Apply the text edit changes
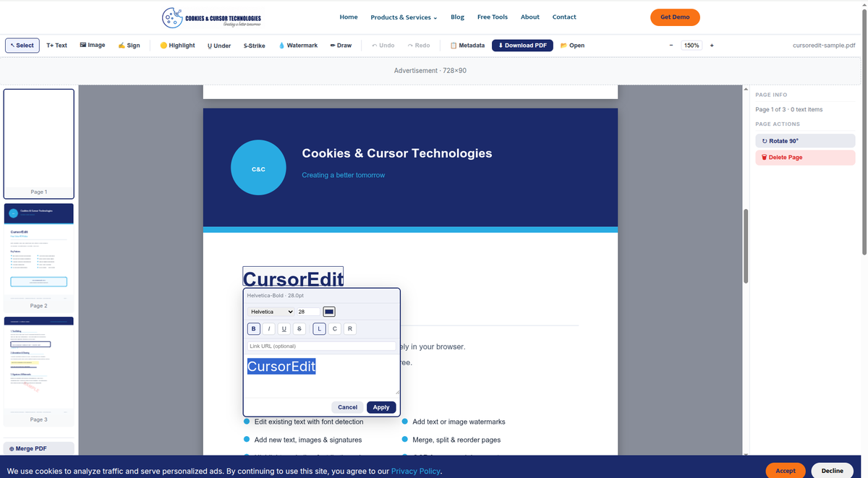 pos(381,407)
